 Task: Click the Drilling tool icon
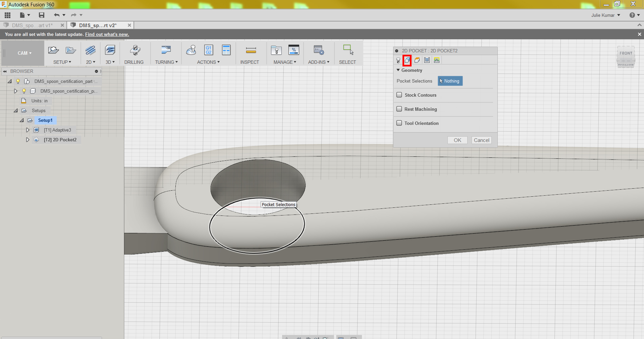[x=135, y=50]
